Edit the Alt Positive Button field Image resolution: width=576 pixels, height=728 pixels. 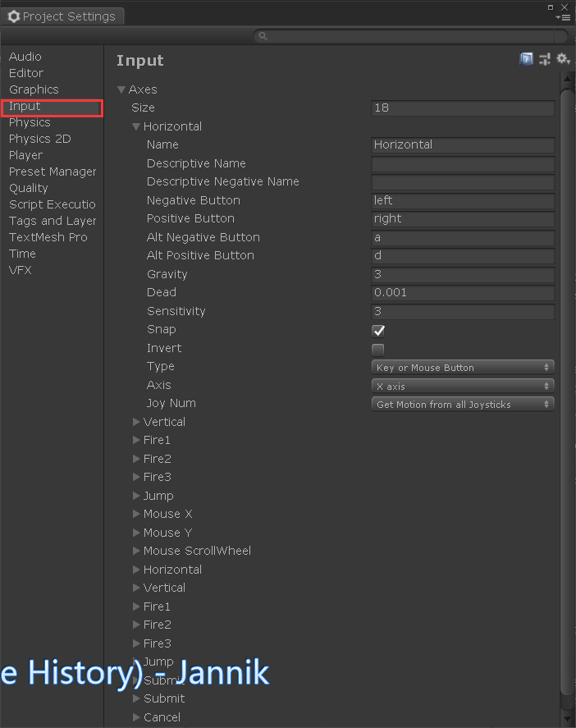(463, 255)
